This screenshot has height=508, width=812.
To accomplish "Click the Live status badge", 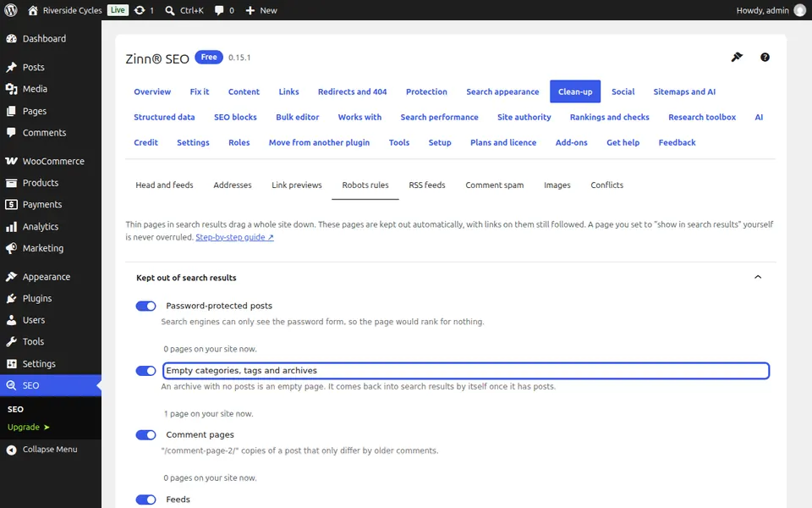I will coord(118,10).
